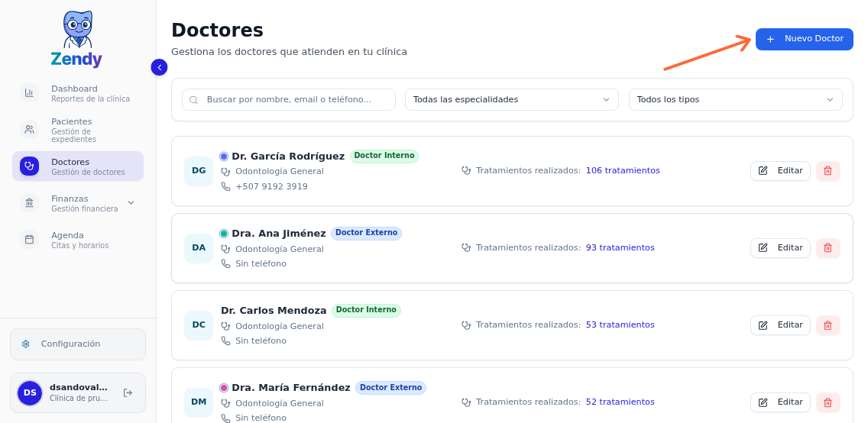Viewport: 868px width, 423px height.
Task: Click the Doctores stethoscope sidebar icon
Action: [29, 166]
